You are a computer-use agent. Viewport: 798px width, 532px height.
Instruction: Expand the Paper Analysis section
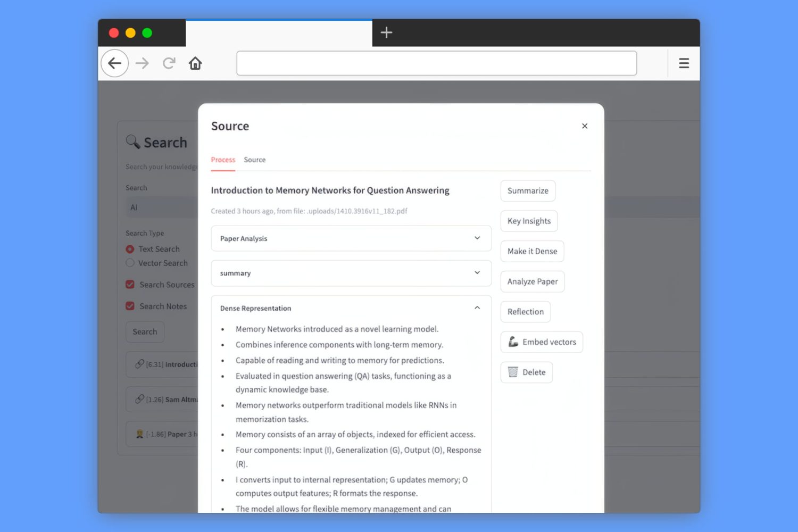coord(351,238)
